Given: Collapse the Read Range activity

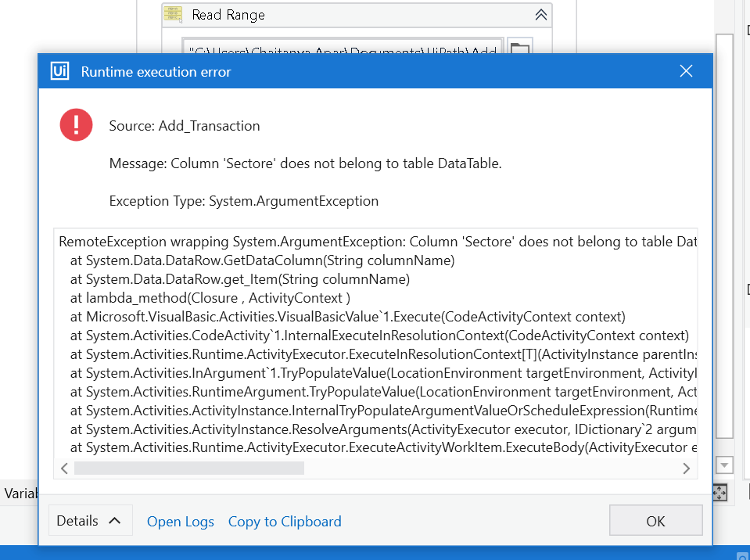Looking at the screenshot, I should click(x=540, y=15).
